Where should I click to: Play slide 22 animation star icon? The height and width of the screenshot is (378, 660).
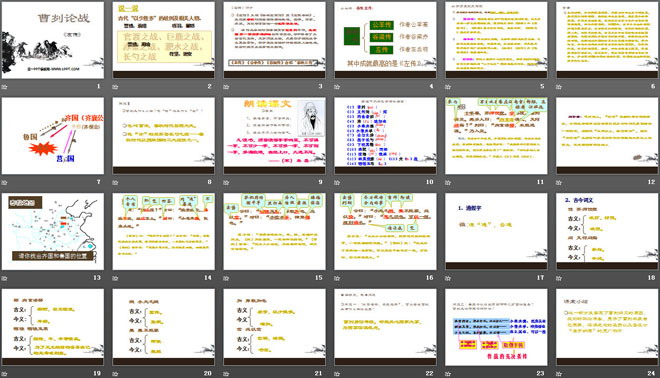coord(337,374)
